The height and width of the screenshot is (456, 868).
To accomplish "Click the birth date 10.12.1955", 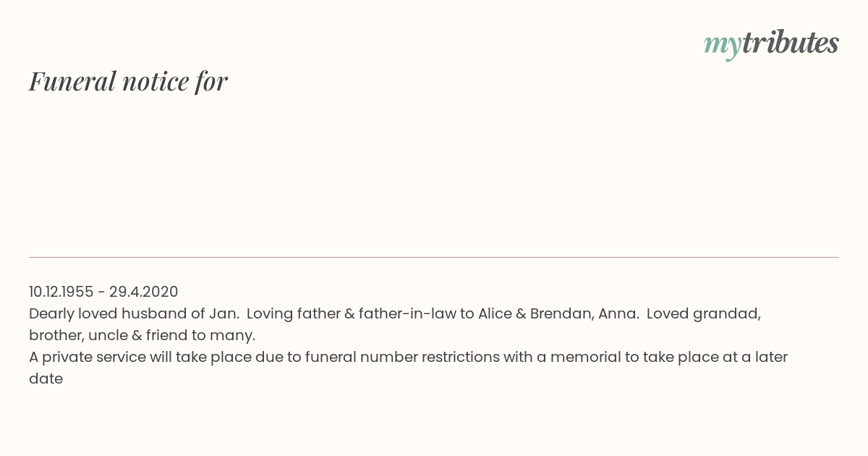I will pos(61,292).
